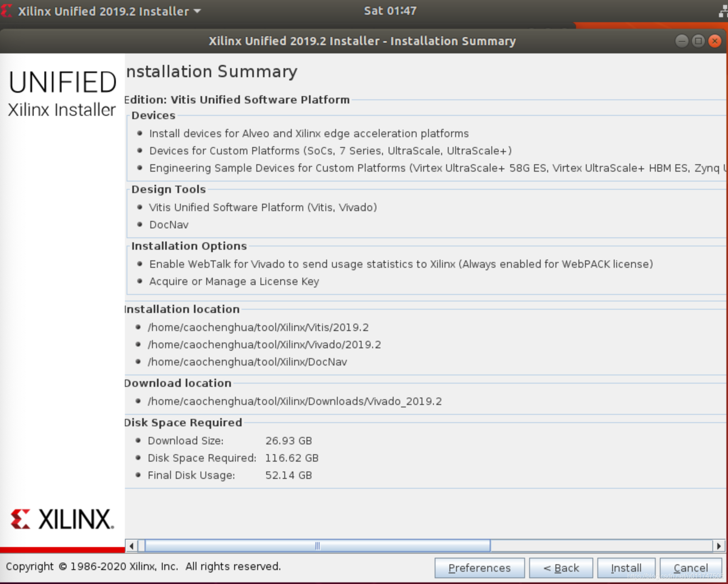Select 'Vitis Unified Software Platform (Vitis, Vivado)' line
728x584 pixels.
point(263,207)
